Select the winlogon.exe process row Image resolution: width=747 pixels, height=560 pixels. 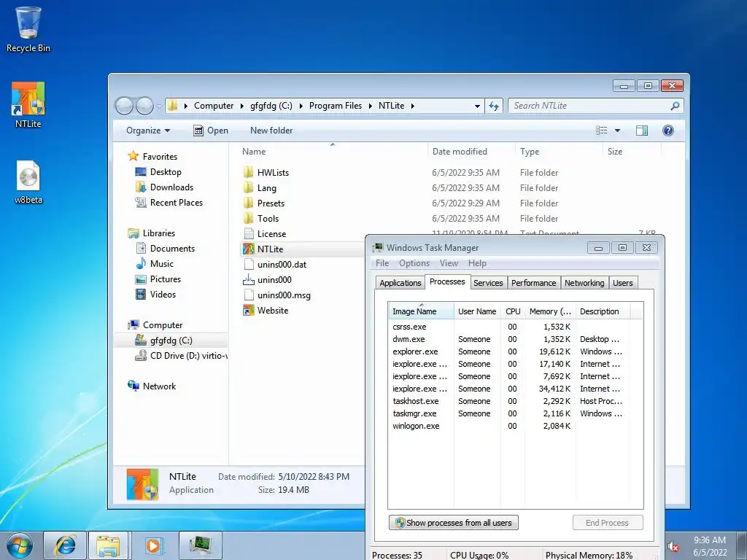[x=516, y=426]
